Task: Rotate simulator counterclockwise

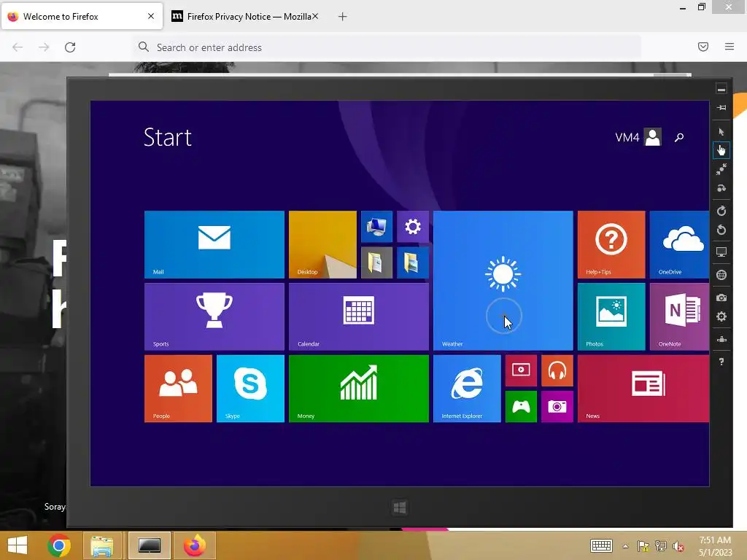Action: pyautogui.click(x=721, y=230)
